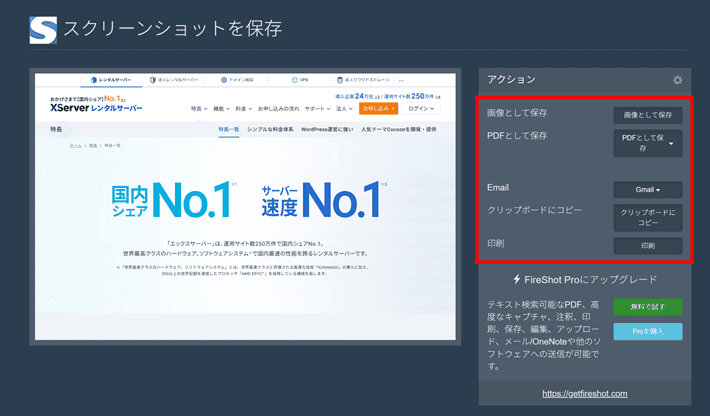710x416 pixels.
Task: Click the 画像として保存 button
Action: (648, 115)
